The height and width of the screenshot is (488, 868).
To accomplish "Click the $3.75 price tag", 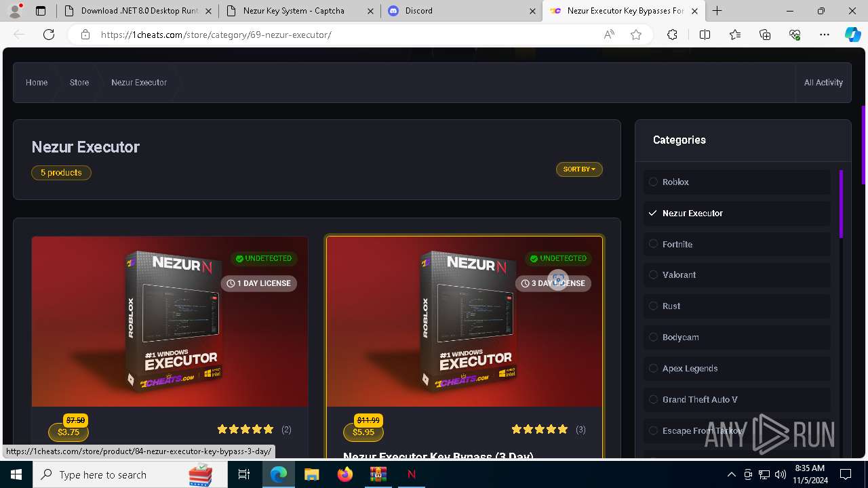I will click(68, 432).
